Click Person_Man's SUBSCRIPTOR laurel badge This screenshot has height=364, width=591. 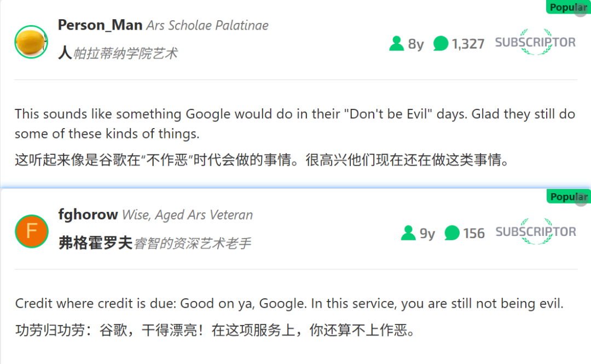[x=535, y=42]
